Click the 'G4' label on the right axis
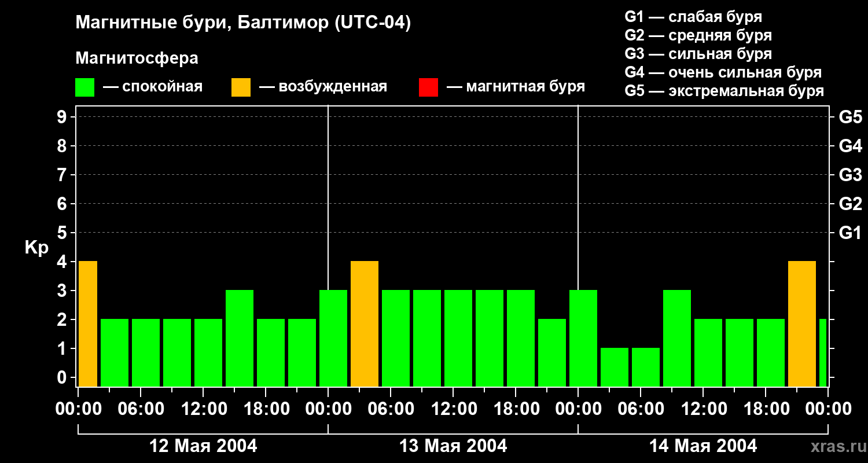This screenshot has width=868, height=463. click(850, 146)
